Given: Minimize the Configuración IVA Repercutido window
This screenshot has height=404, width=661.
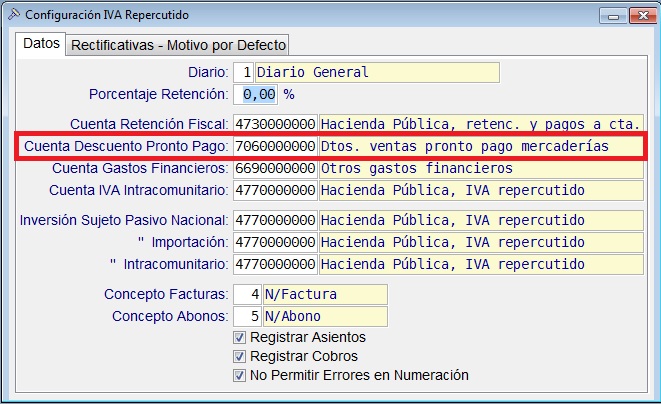Looking at the screenshot, I should (x=613, y=16).
